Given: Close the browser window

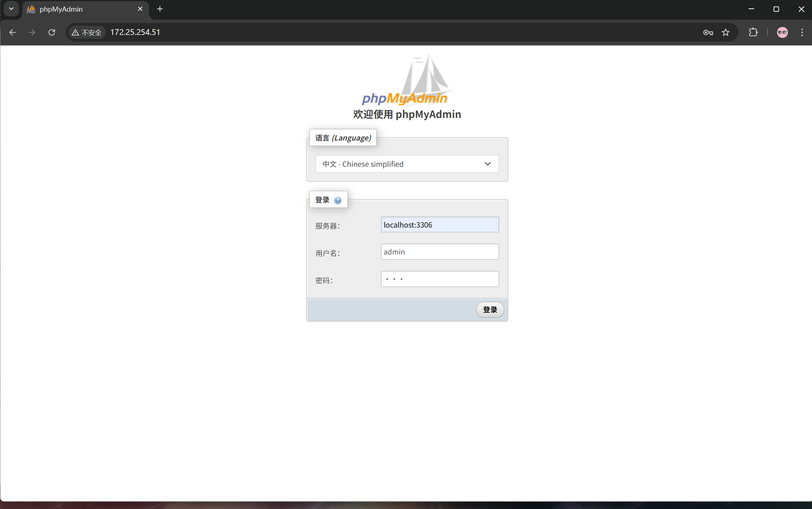Looking at the screenshot, I should (801, 9).
